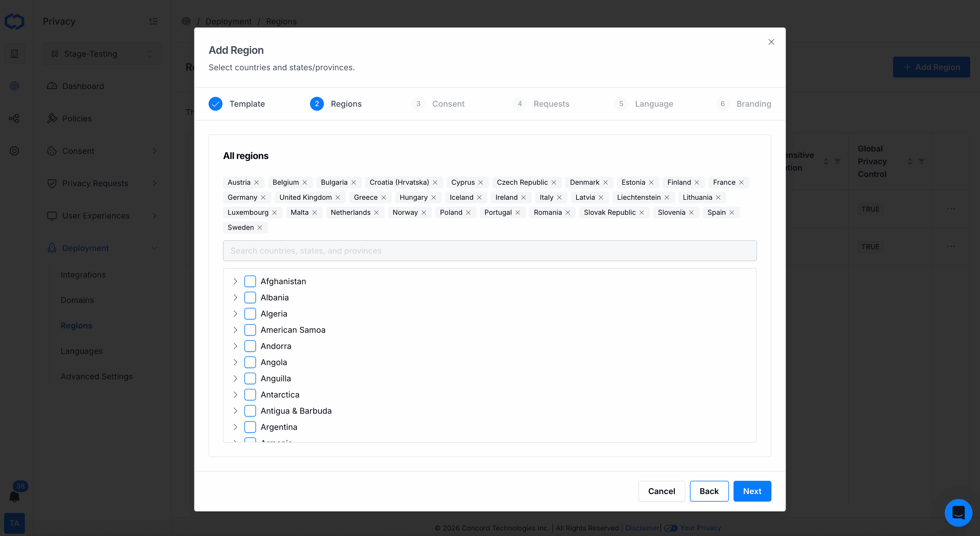The width and height of the screenshot is (980, 536).
Task: Remove United Kingdom from selected regions
Action: [x=338, y=197]
